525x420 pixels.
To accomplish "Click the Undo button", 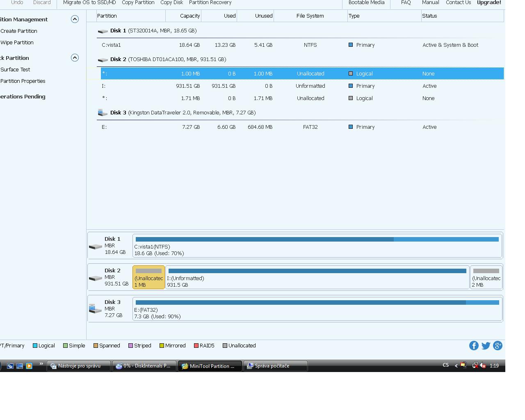I will click(17, 2).
